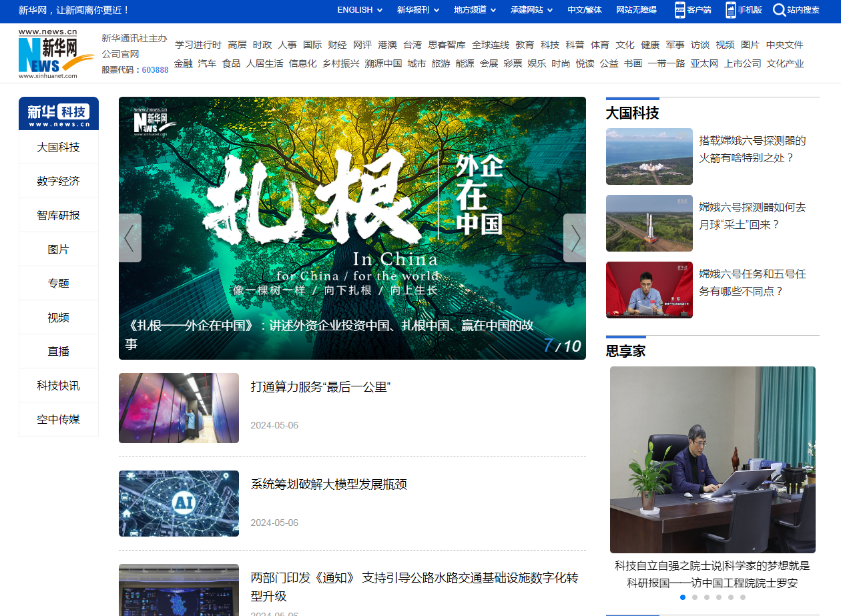Open the 《扎根——外企在中国》 carousel caption
The width and height of the screenshot is (841, 616).
tap(330, 334)
